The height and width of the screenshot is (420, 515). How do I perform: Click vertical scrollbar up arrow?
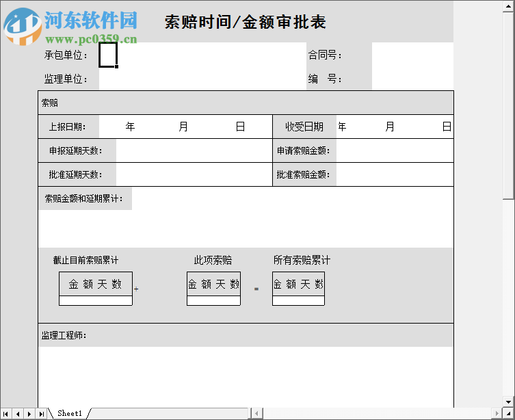(508, 7)
